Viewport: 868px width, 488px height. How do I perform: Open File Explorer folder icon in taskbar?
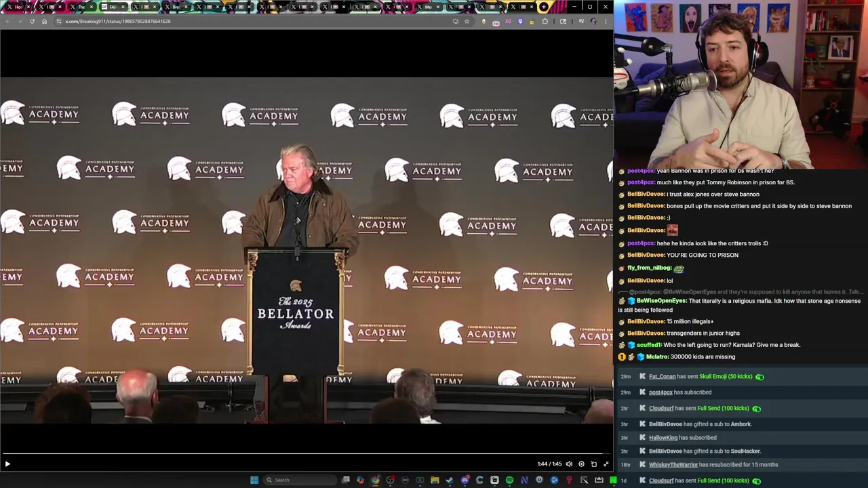[435, 480]
